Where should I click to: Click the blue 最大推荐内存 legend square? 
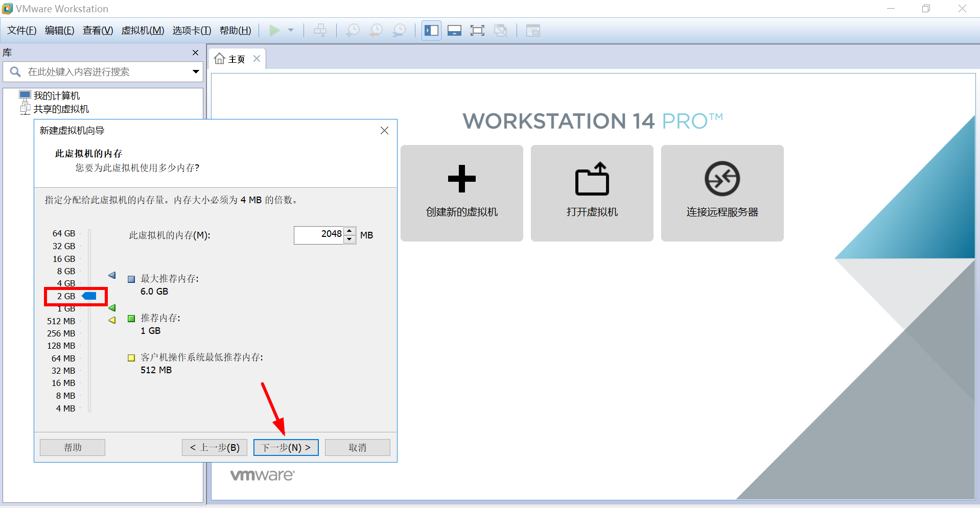[131, 279]
